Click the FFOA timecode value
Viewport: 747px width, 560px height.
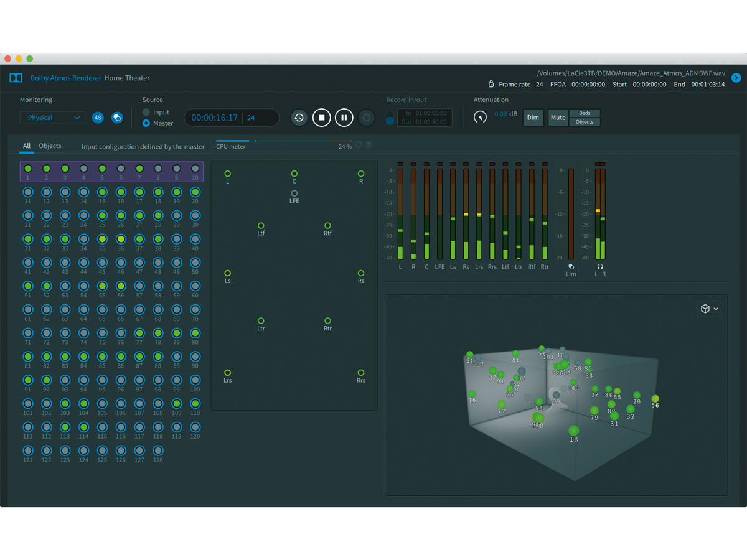[588, 84]
